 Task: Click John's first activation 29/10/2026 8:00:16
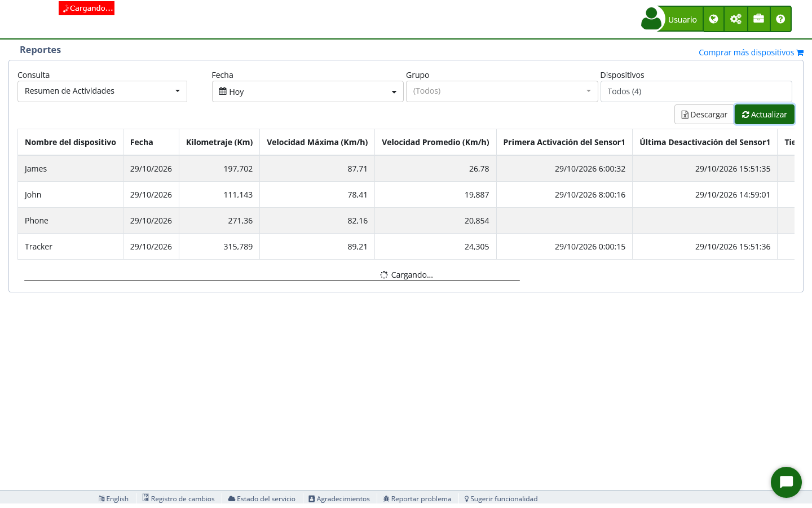[590, 195]
